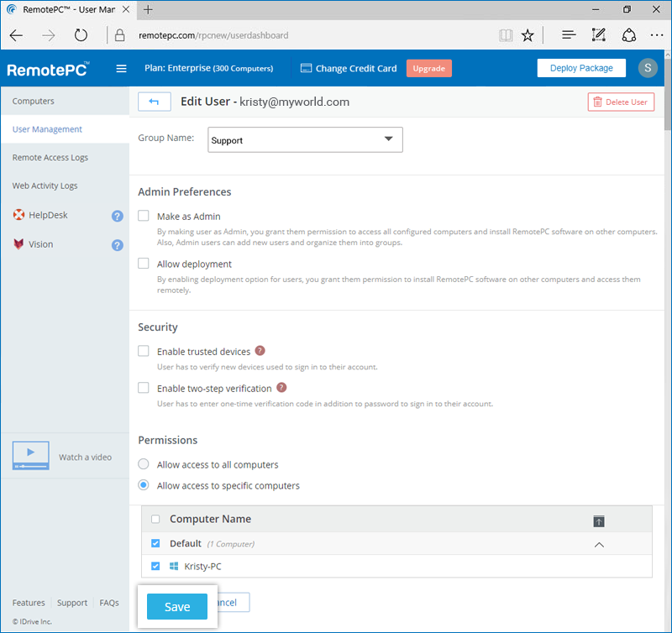Click the help question mark beside HelpDesk
The height and width of the screenshot is (633, 672).
pyautogui.click(x=118, y=217)
